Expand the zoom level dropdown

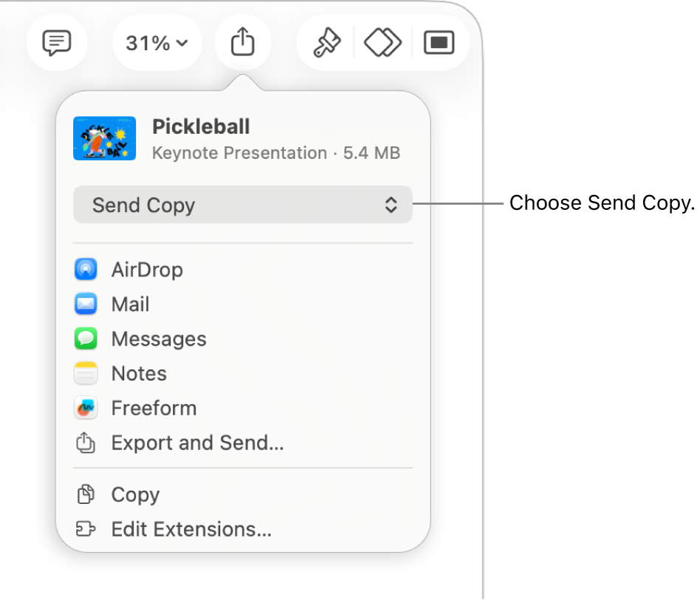(157, 42)
